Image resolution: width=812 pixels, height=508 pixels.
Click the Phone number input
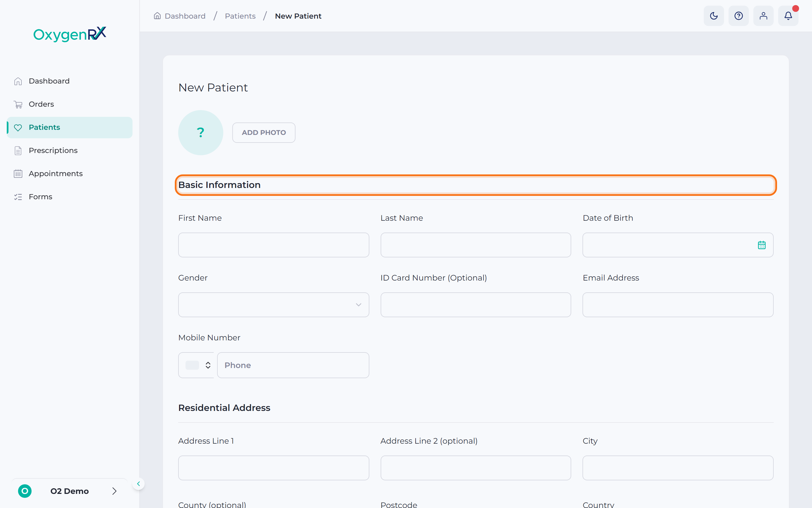click(x=293, y=365)
